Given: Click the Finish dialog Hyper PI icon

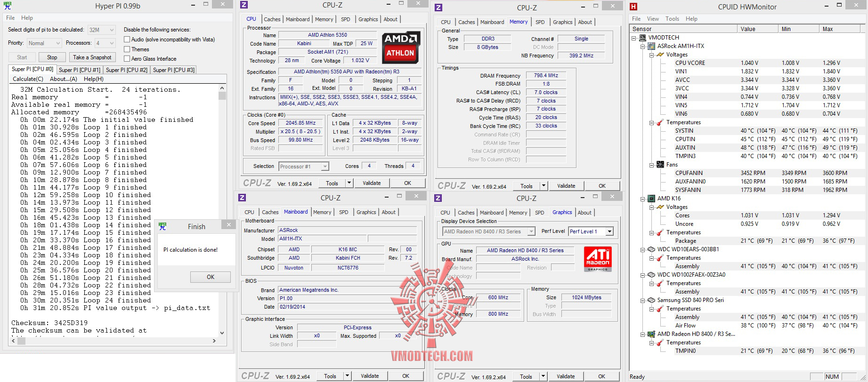Looking at the screenshot, I should (162, 226).
